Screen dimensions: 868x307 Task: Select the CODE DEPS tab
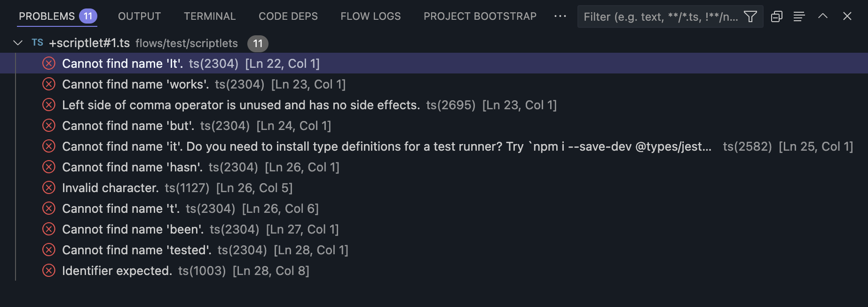click(288, 16)
